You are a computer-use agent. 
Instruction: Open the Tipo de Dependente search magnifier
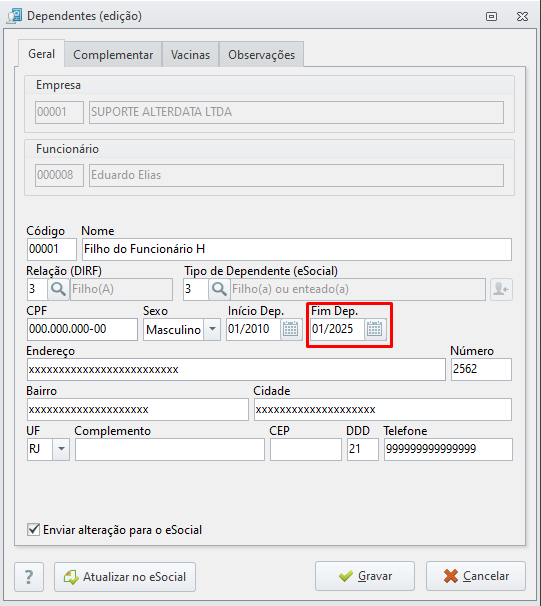(x=219, y=289)
